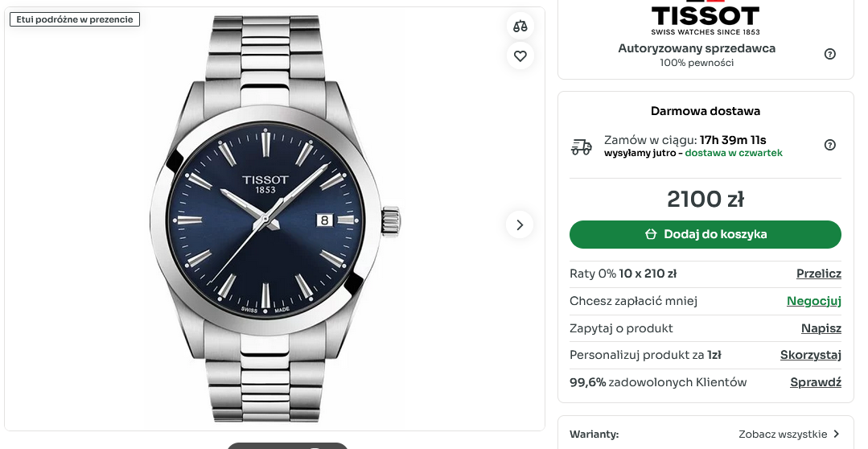Image resolution: width=868 pixels, height=449 pixels.
Task: Add the watch to favorites with the heart
Action: pos(520,56)
